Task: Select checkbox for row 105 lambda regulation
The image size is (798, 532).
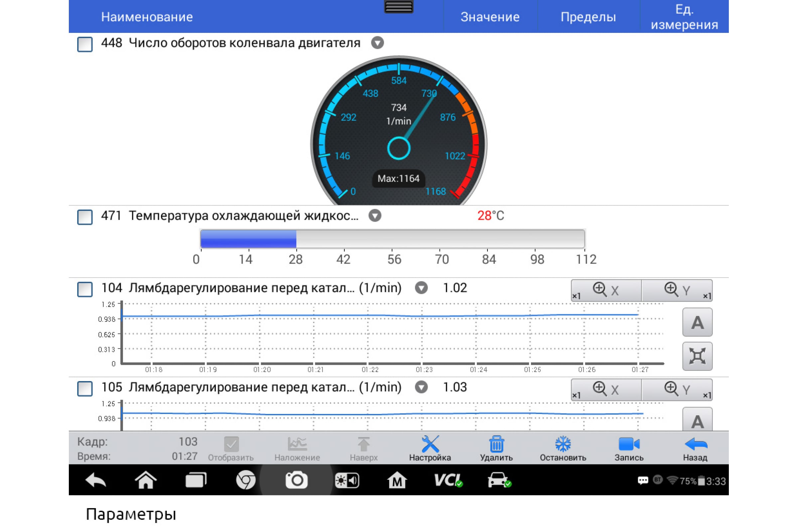Action: (x=85, y=388)
